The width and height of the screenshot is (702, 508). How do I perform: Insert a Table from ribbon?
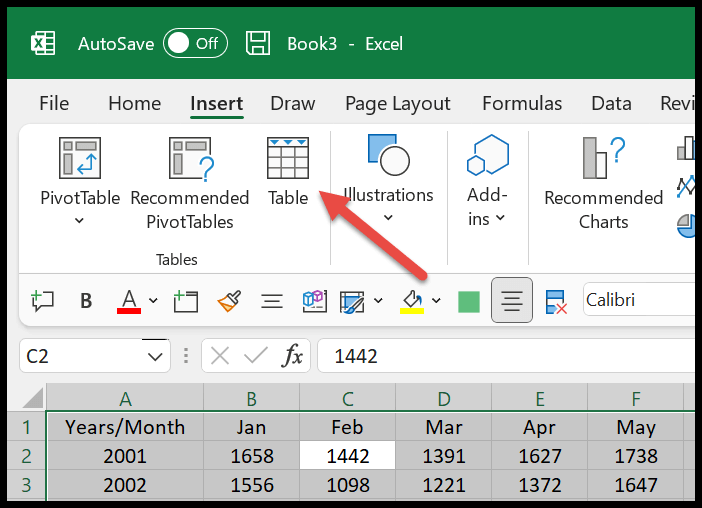pos(288,172)
